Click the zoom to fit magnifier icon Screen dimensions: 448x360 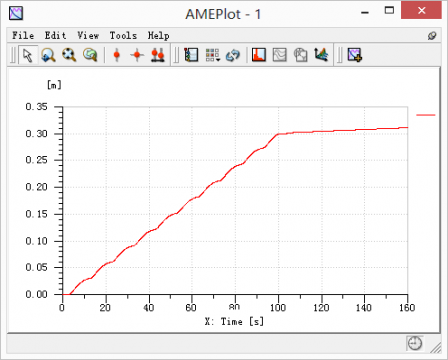click(x=69, y=55)
